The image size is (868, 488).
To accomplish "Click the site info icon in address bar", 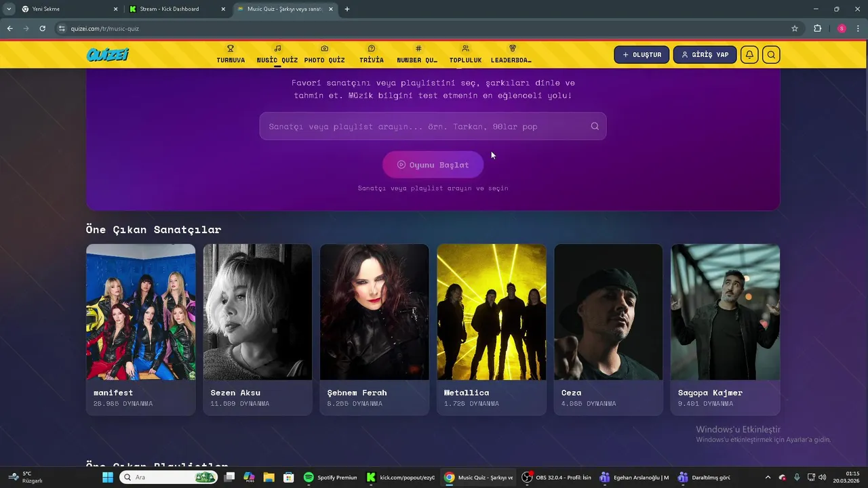I will 62,28.
